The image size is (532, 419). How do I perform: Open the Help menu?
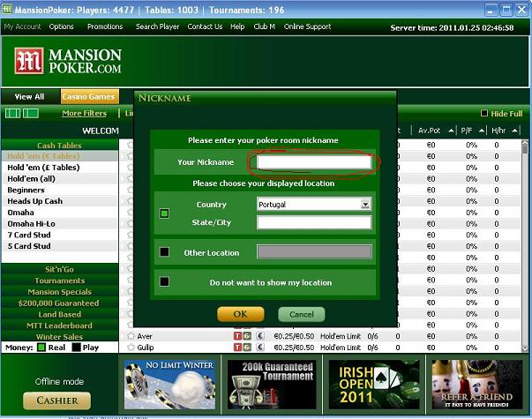237,26
